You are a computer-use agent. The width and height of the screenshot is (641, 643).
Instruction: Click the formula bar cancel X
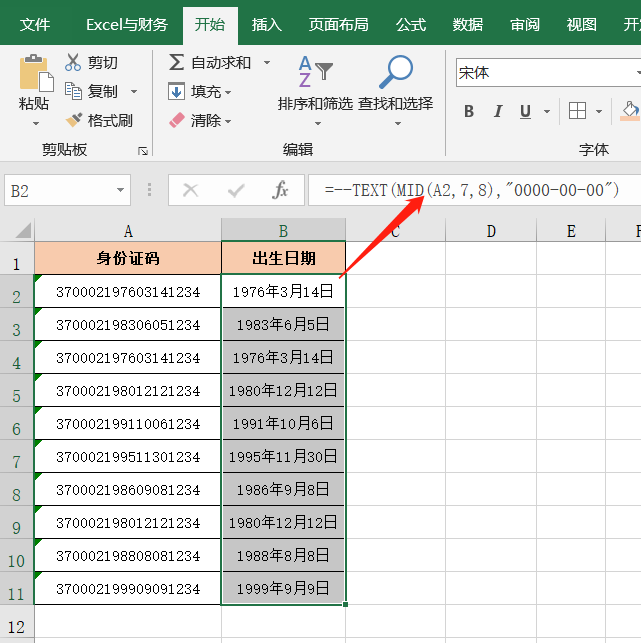(x=190, y=190)
